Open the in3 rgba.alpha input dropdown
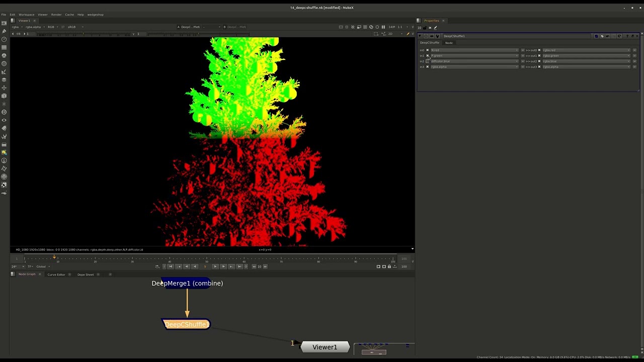The height and width of the screenshot is (362, 644). pos(474,67)
